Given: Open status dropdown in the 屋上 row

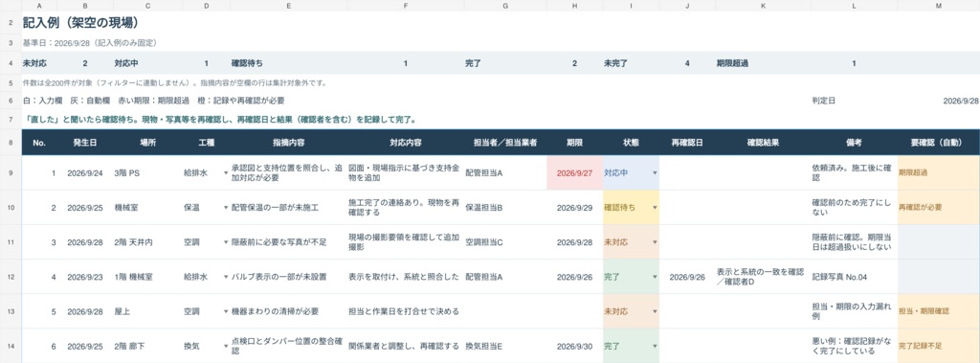Looking at the screenshot, I should point(655,311).
